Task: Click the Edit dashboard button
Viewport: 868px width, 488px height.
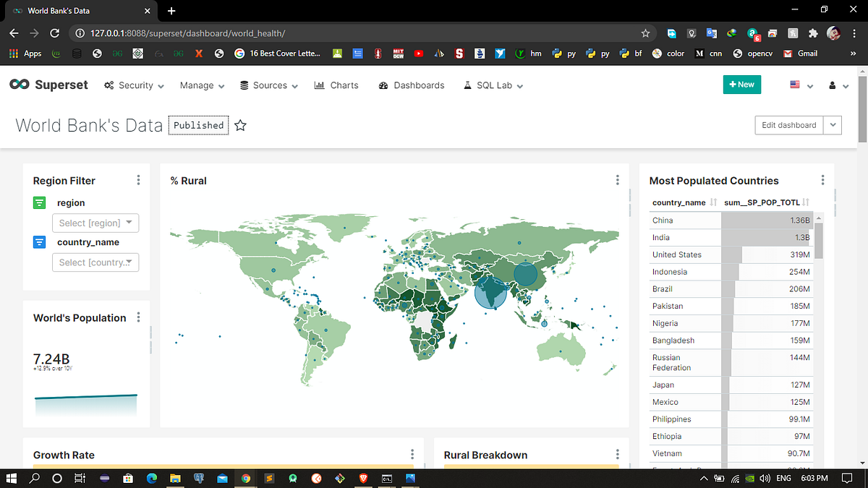Action: click(x=788, y=125)
